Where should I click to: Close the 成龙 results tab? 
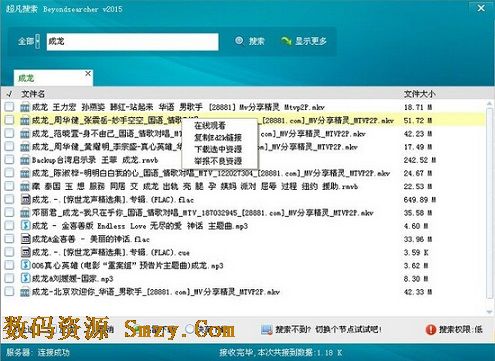click(x=88, y=73)
